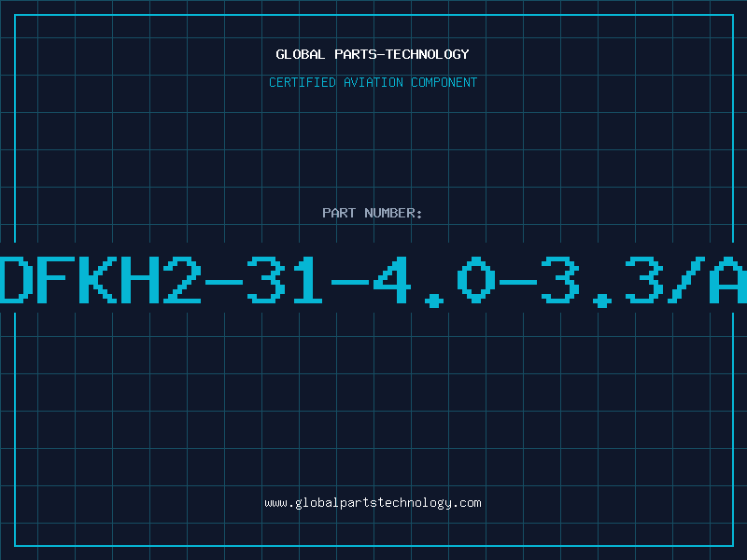
Task: Click the PART NUMBER: label
Action: click(373, 213)
